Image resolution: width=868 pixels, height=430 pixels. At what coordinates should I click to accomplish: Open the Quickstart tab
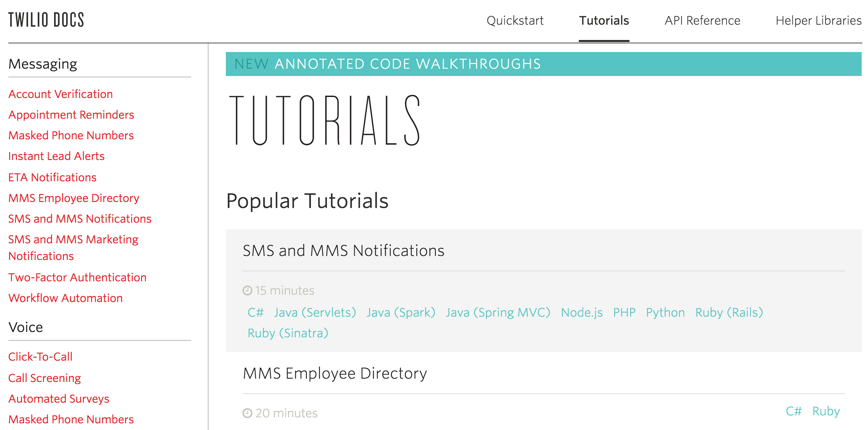pyautogui.click(x=515, y=21)
